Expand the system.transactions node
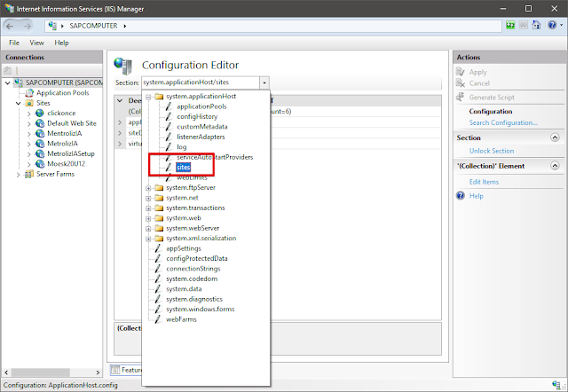This screenshot has height=392, width=568. [x=148, y=208]
